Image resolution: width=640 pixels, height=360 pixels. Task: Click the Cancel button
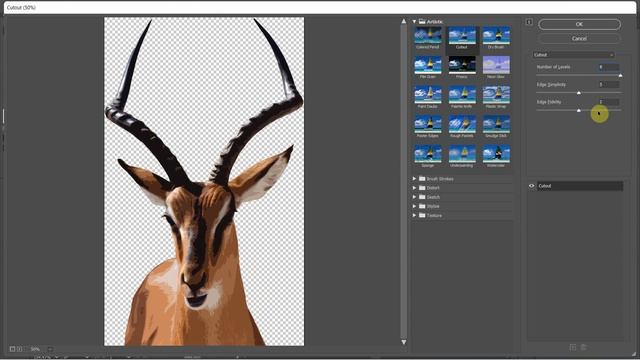[579, 38]
